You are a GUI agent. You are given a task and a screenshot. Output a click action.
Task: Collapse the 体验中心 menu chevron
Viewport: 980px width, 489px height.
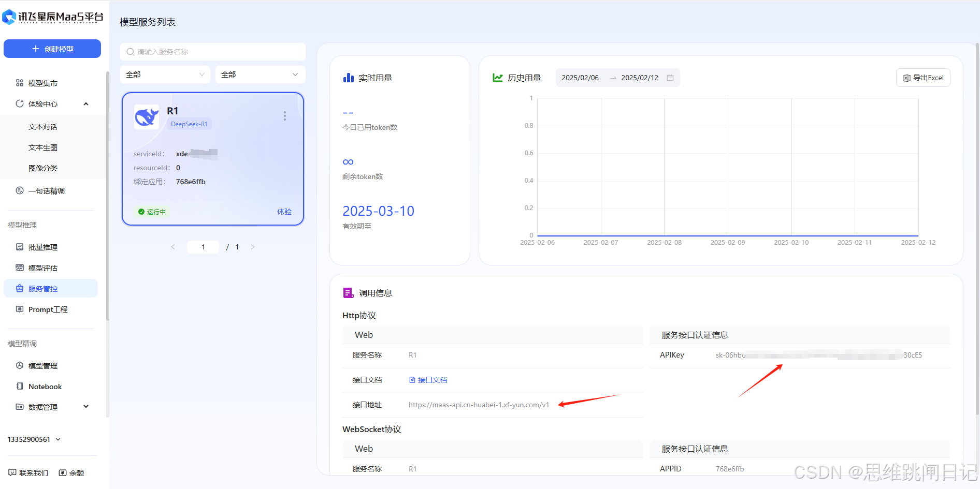[86, 104]
